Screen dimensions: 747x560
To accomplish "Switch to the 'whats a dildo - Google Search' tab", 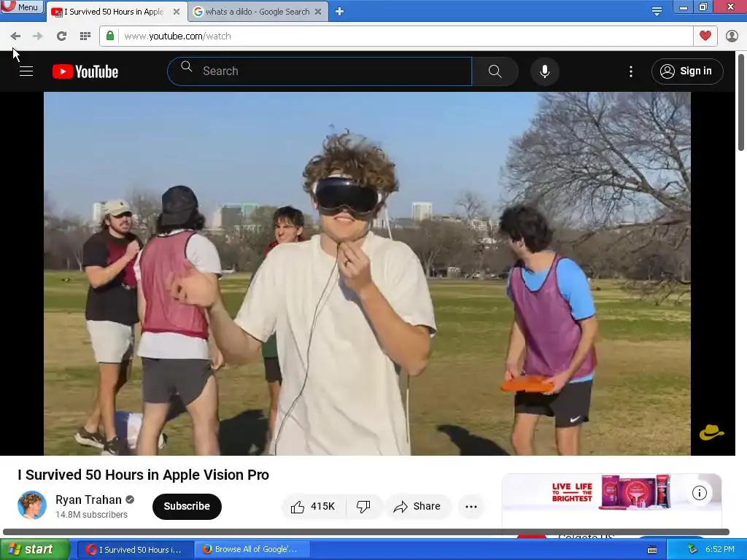I will coord(258,12).
